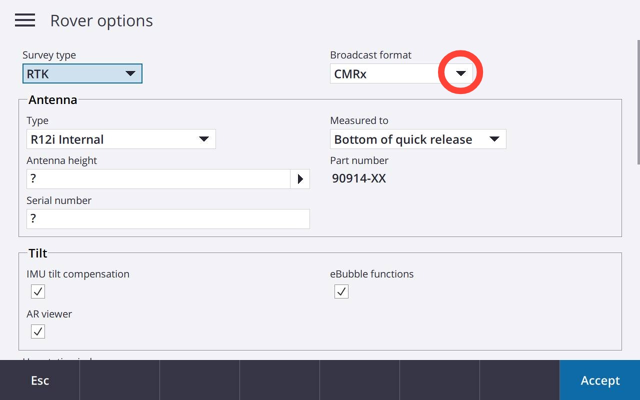
Task: Toggle IMU tilt compensation checkbox
Action: (38, 291)
